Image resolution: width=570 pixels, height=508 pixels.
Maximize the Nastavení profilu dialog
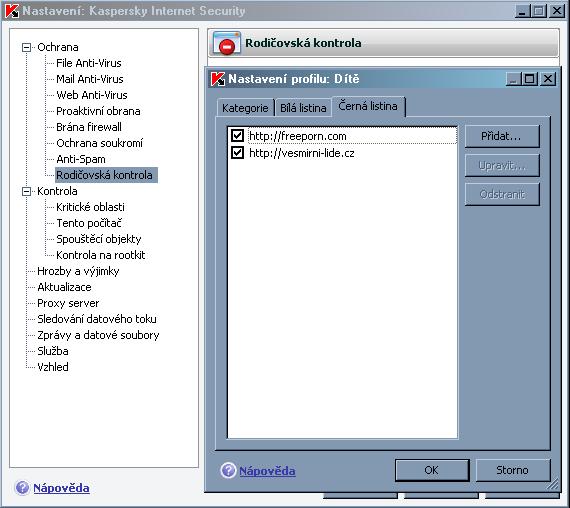(x=530, y=79)
